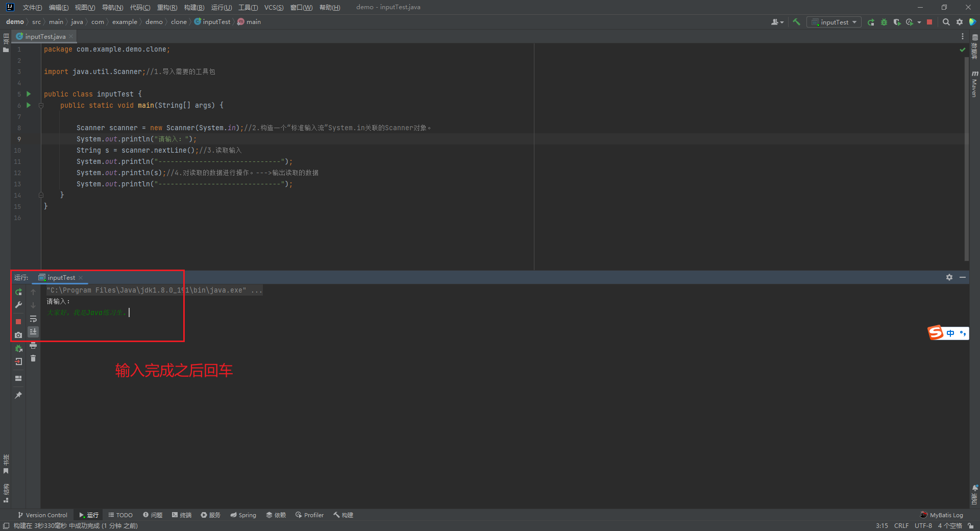
Task: Open the 编辑(E) menu
Action: coord(58,7)
